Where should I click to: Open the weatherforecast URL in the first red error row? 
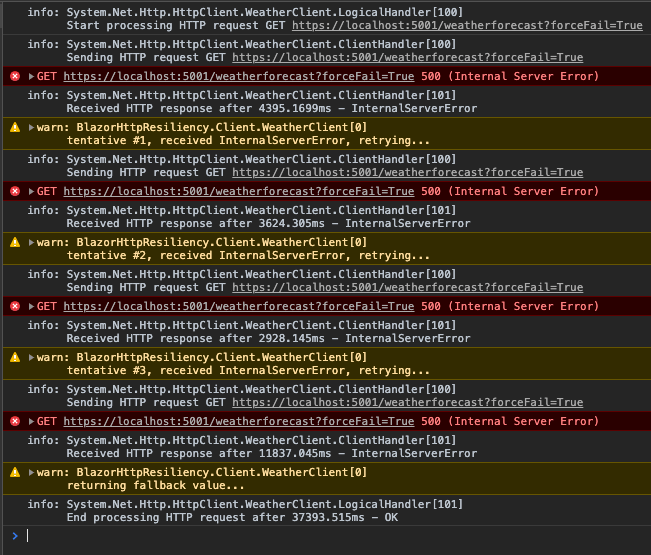click(x=238, y=76)
